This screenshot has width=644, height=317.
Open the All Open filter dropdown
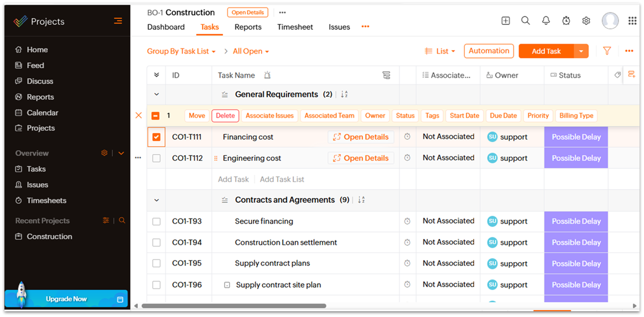tap(251, 52)
